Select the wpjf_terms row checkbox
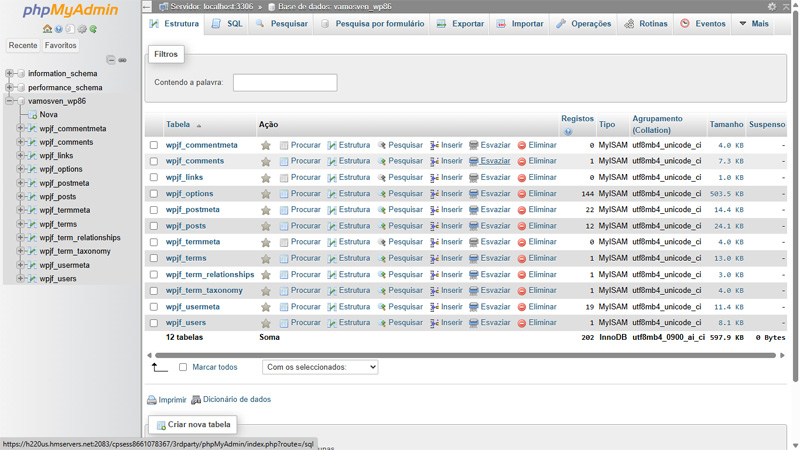The image size is (800, 450). pos(154,258)
